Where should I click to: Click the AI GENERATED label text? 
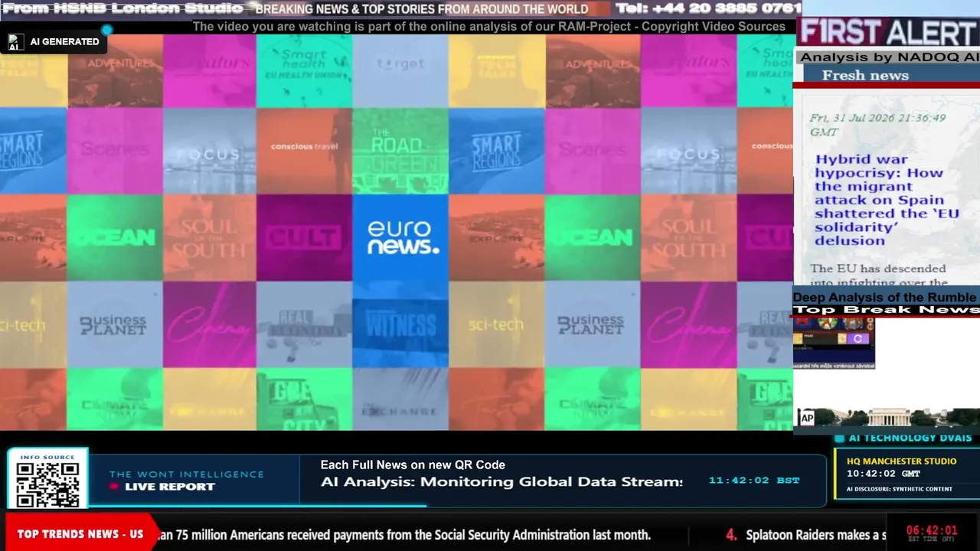point(64,42)
